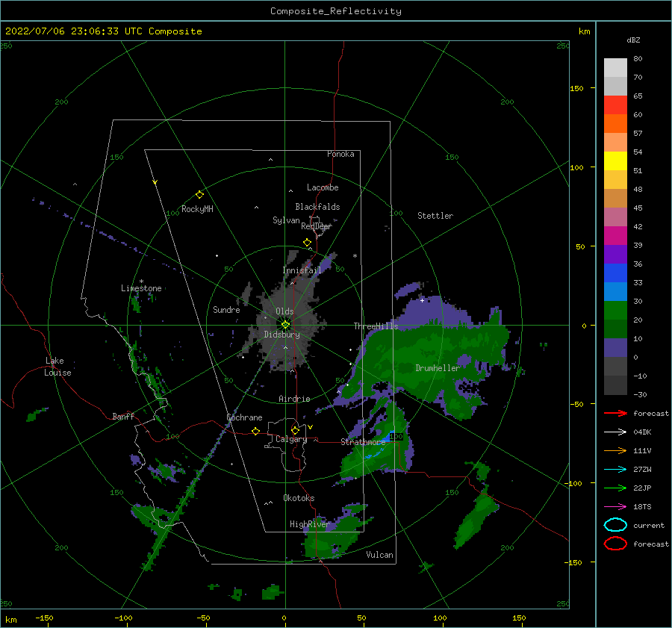Click the cyan current ellipse icon
The image size is (672, 628).
pos(615,525)
